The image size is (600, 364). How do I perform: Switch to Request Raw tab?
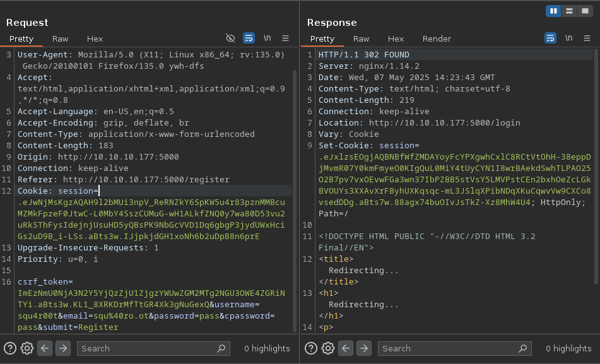click(61, 38)
